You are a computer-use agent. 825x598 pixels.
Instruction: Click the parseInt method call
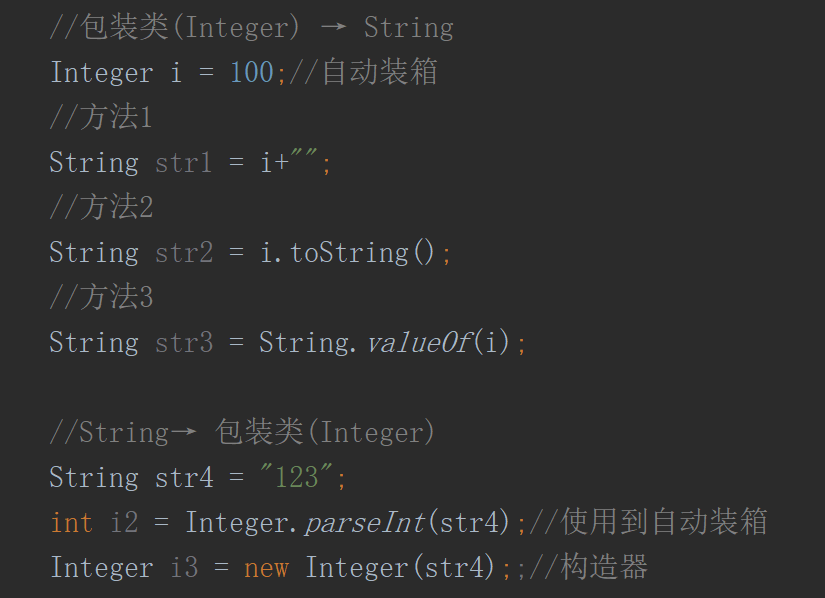click(366, 522)
